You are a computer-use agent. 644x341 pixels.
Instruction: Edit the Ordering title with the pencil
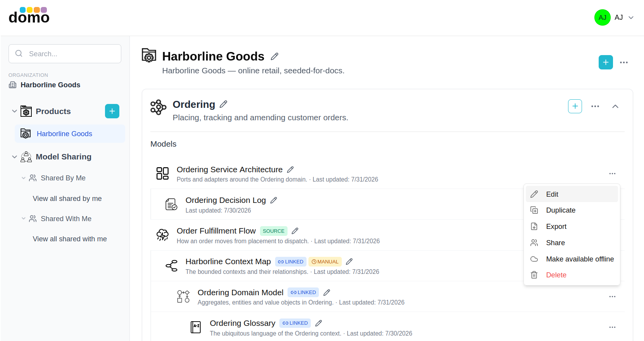(x=223, y=104)
